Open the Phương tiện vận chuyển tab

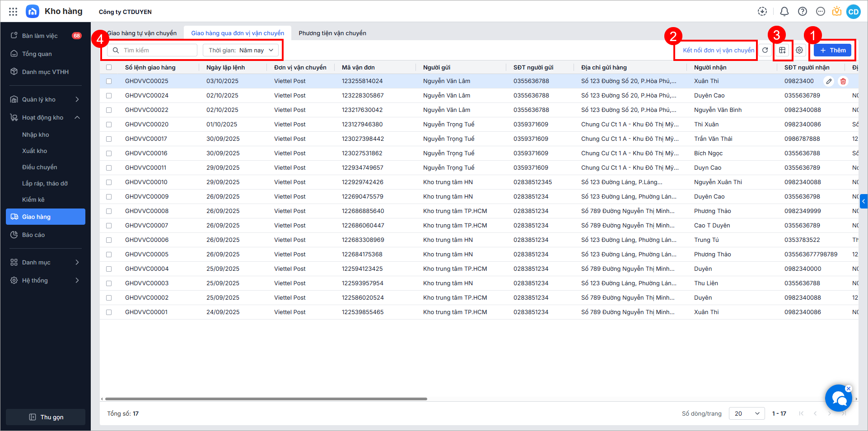point(332,33)
